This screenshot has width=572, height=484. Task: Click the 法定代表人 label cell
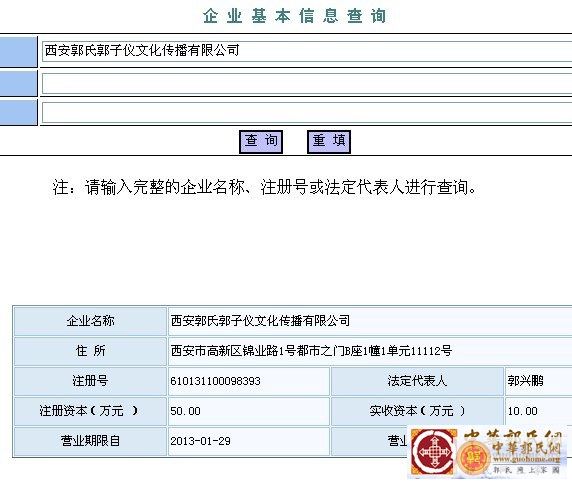[x=417, y=381]
